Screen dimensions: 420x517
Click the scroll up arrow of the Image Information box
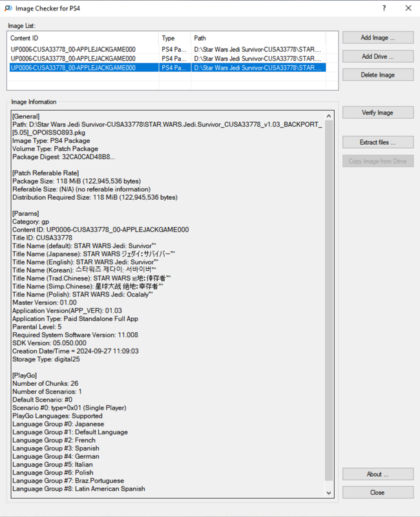(329, 116)
